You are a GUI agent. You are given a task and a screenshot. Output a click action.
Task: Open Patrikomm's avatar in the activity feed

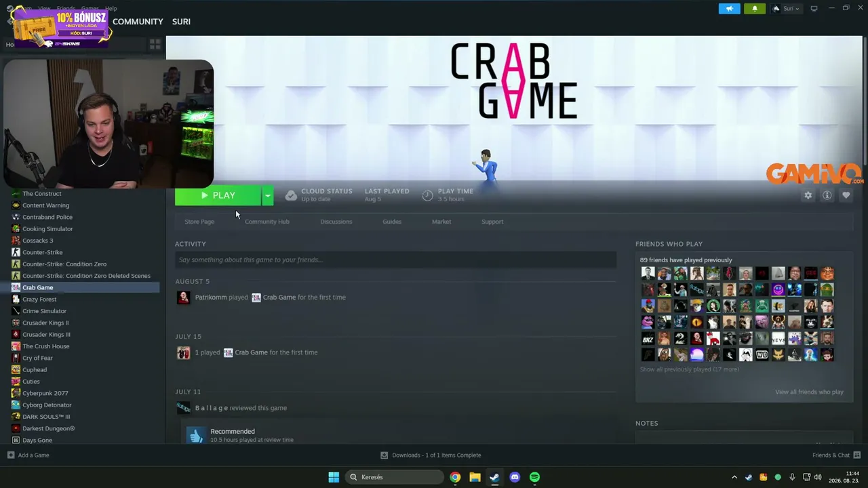(x=183, y=298)
